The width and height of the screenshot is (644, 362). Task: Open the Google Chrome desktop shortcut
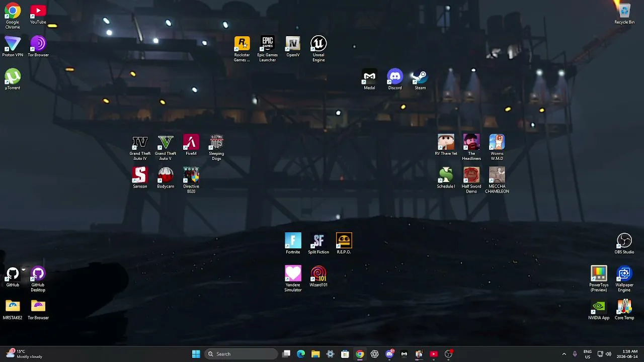13,16
